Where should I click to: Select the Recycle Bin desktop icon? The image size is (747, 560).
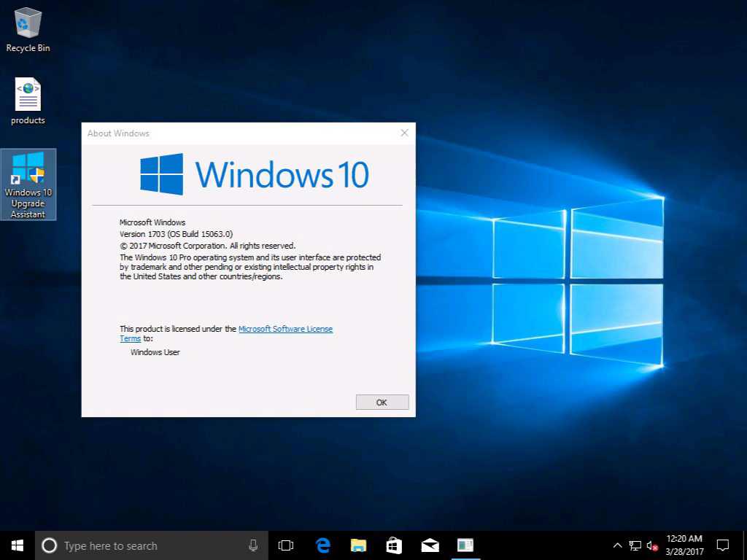[28, 29]
